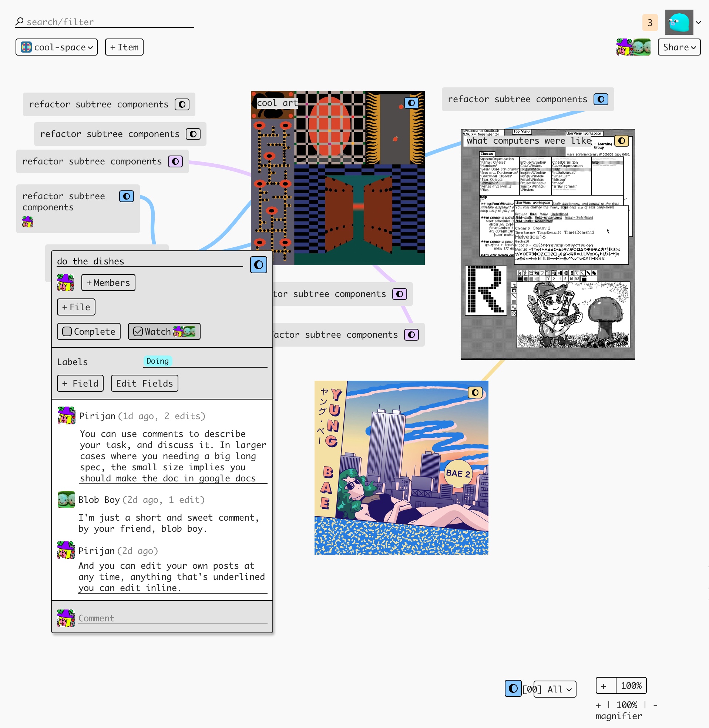The image size is (709, 728).
Task: Click the + Item button
Action: (x=124, y=47)
